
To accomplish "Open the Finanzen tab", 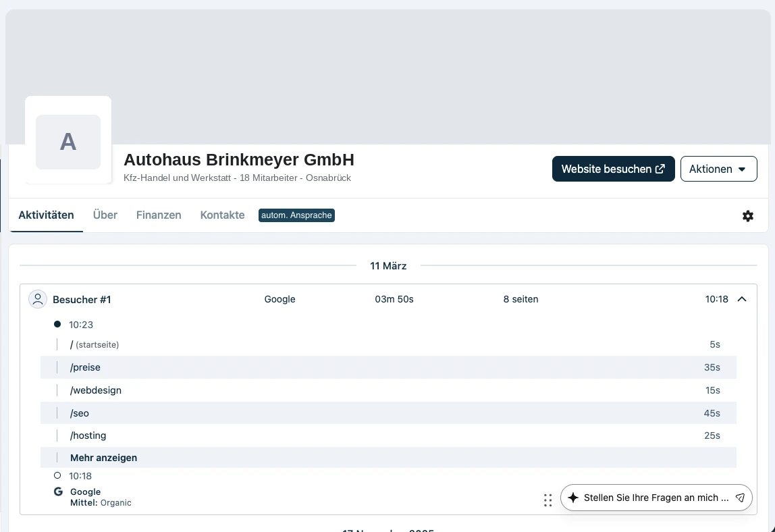I will click(159, 215).
